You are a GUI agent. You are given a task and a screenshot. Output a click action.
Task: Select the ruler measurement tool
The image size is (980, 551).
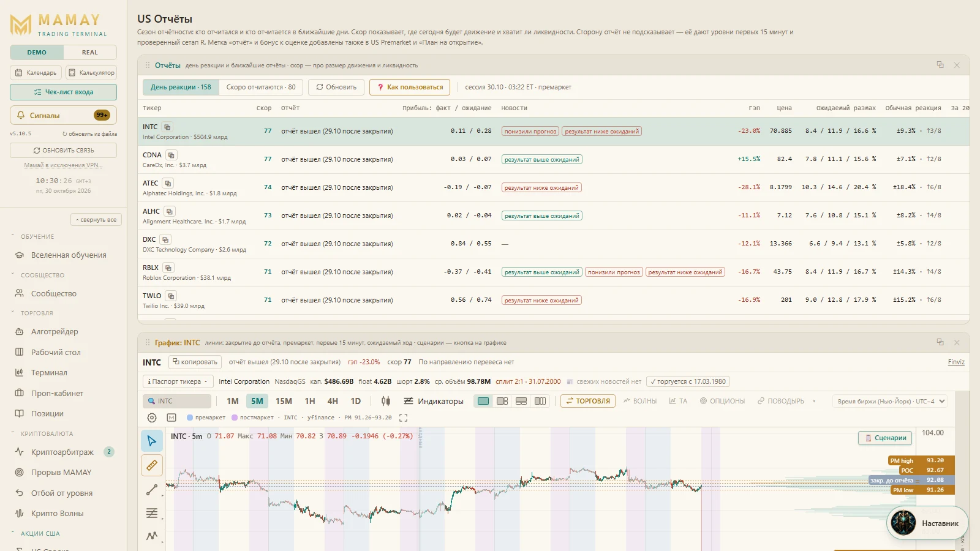(152, 465)
